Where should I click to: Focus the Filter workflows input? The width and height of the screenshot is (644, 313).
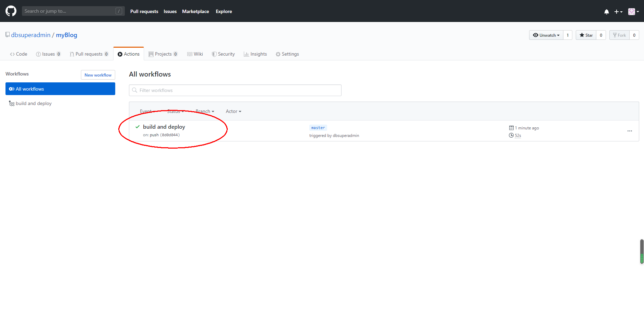[x=235, y=90]
